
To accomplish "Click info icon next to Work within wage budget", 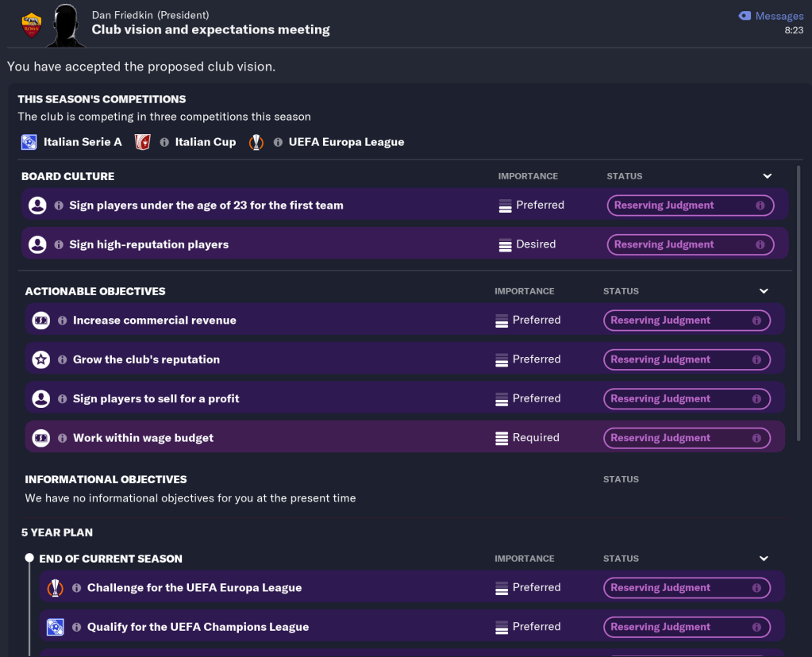I will click(x=63, y=438).
